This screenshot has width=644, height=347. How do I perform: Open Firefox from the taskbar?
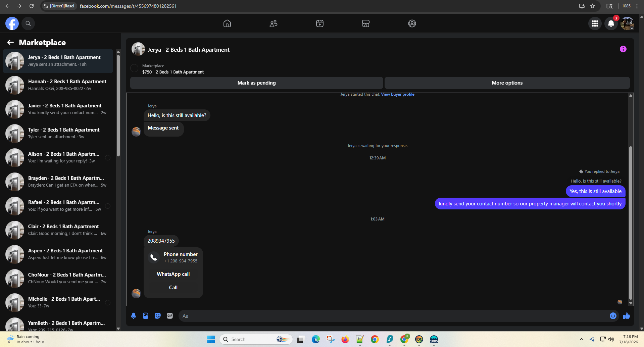pos(345,339)
